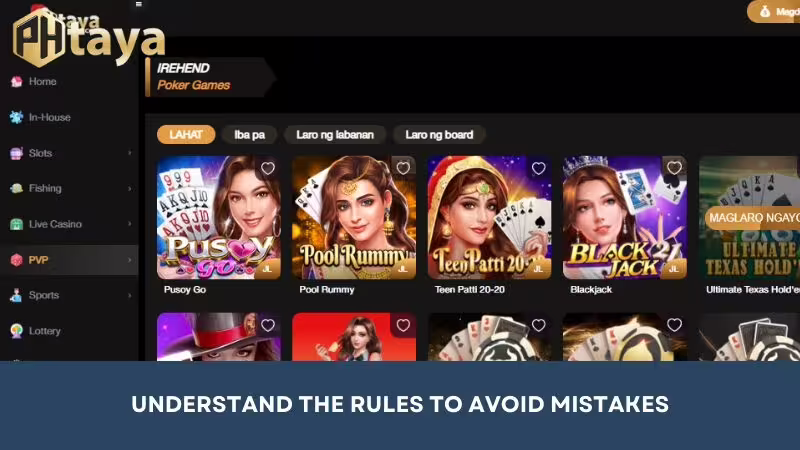Click the MAGLARO NGAYON play button
This screenshot has height=450, width=800.
(x=753, y=218)
